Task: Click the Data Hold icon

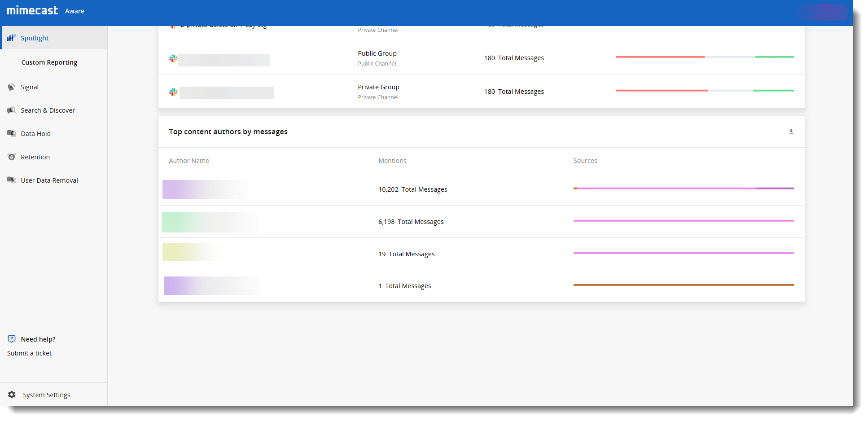Action: (x=12, y=133)
